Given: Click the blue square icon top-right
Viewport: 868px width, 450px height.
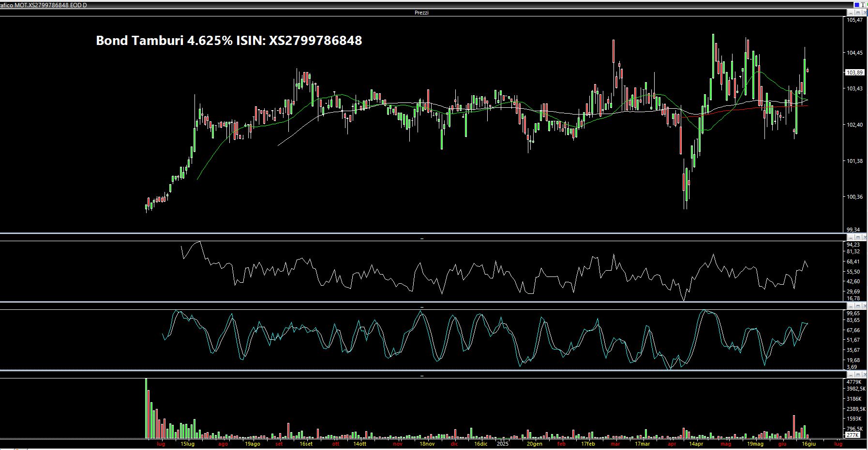Looking at the screenshot, I should coord(856,5).
